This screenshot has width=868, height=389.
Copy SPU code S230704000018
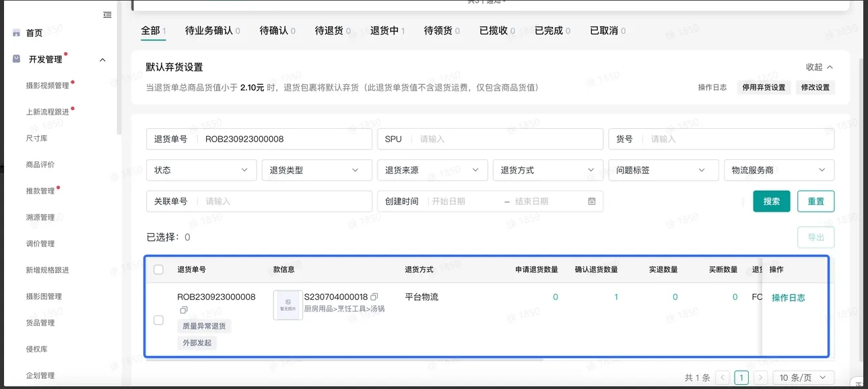tap(374, 297)
